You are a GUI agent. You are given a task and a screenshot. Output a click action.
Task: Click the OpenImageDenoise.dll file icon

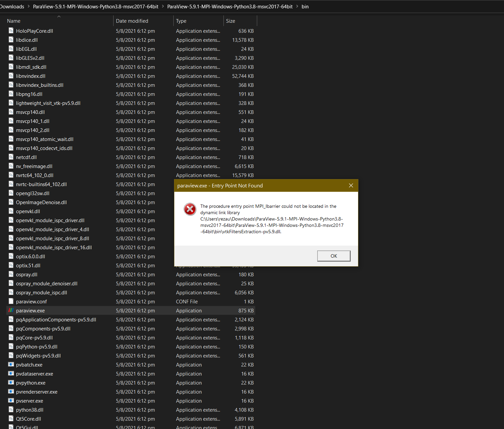pyautogui.click(x=11, y=202)
